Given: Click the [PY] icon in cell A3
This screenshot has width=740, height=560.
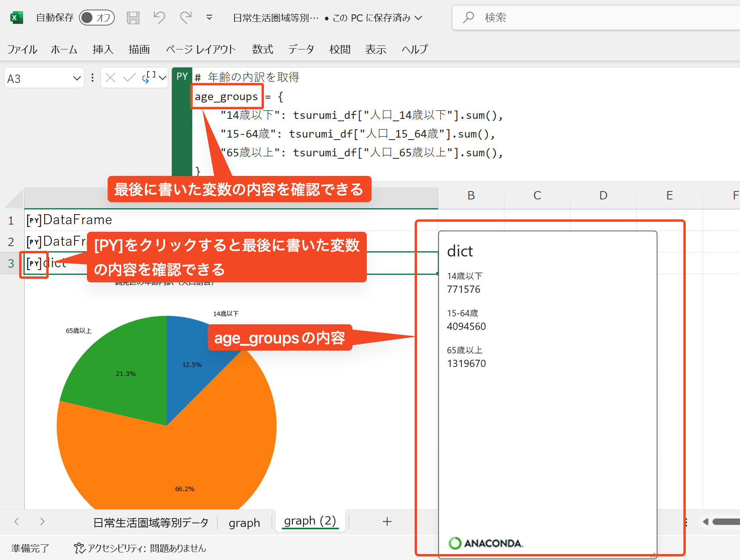Looking at the screenshot, I should pos(34,263).
